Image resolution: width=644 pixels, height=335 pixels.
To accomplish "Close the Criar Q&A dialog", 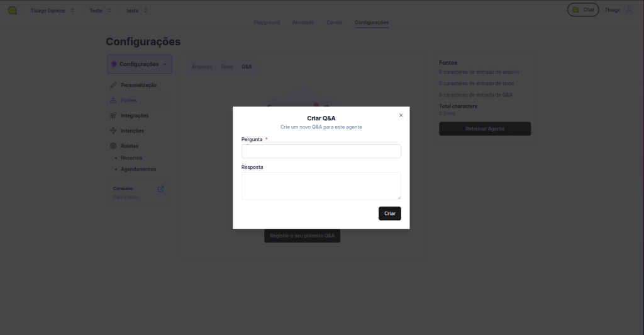I will [401, 115].
